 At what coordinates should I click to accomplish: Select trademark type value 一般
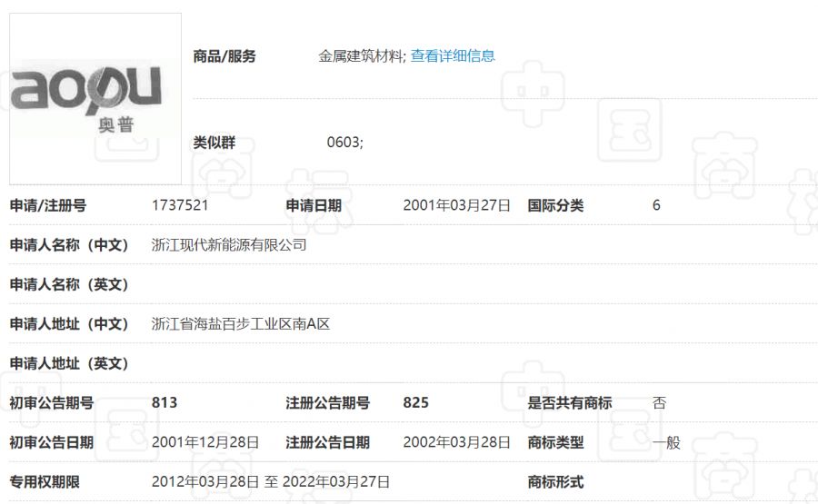[666, 442]
